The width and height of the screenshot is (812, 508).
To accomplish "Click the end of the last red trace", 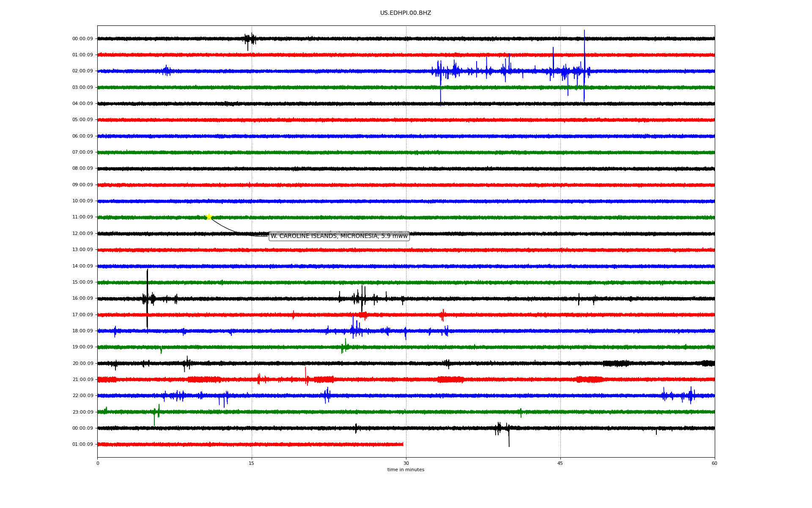I will pyautogui.click(x=403, y=444).
